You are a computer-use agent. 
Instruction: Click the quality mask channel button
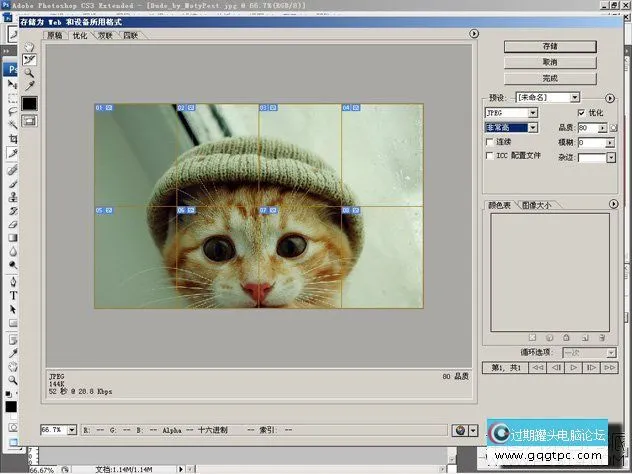click(613, 128)
